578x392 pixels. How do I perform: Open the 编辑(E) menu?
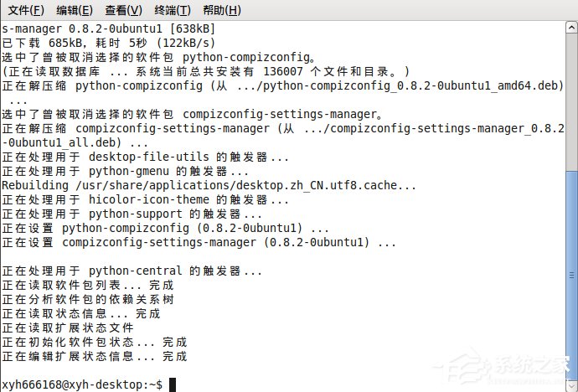pos(75,10)
